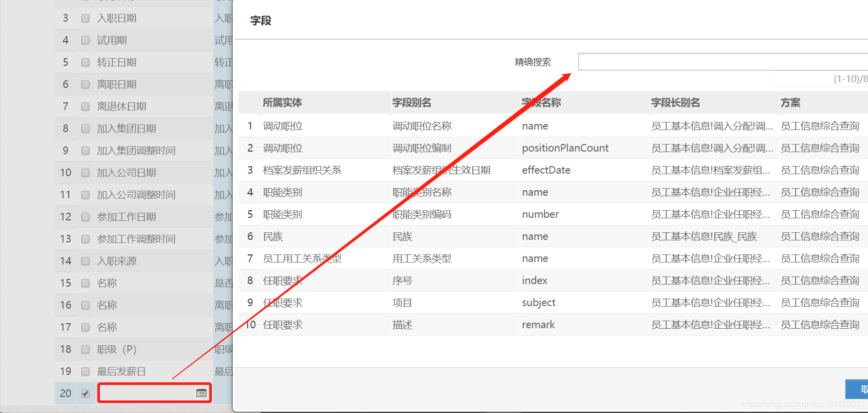The image size is (868, 413).
Task: Click the blue button at dialog bottom right
Action: click(x=857, y=389)
